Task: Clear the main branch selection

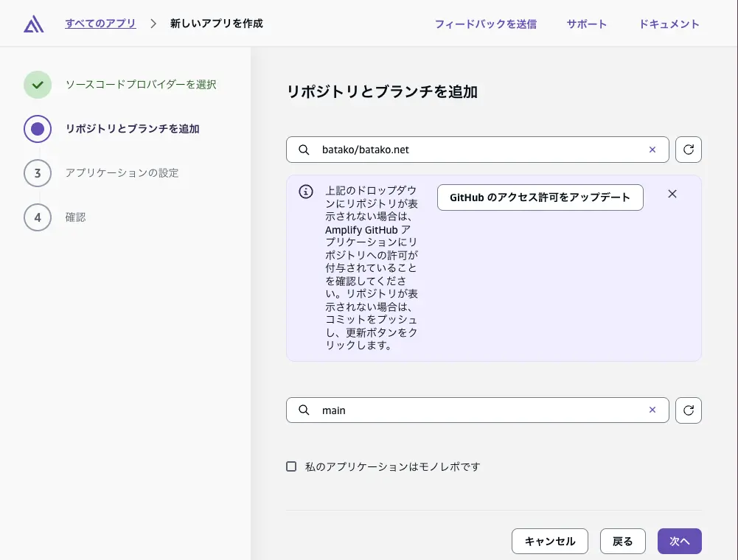Action: (652, 410)
